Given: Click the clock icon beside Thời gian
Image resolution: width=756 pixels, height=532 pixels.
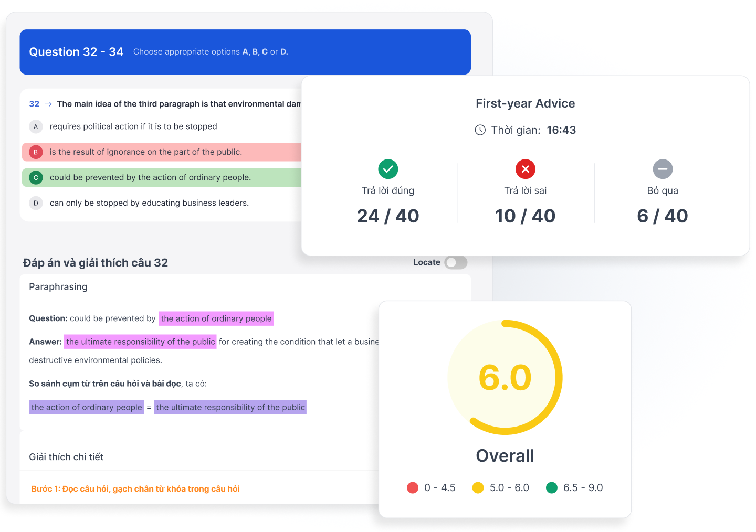Looking at the screenshot, I should [480, 130].
